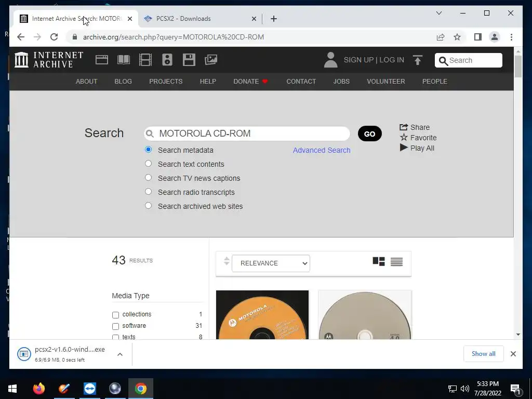This screenshot has height=399, width=532.
Task: Open the Audio speaker icon
Action: click(x=167, y=60)
